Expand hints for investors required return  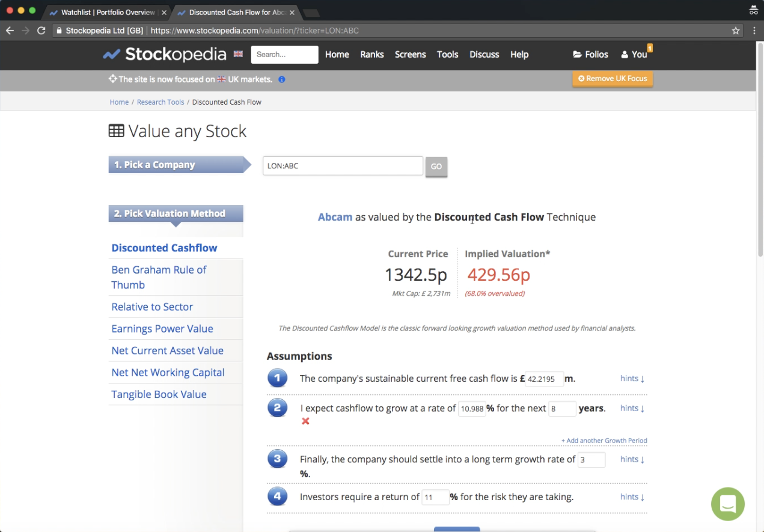[632, 497]
